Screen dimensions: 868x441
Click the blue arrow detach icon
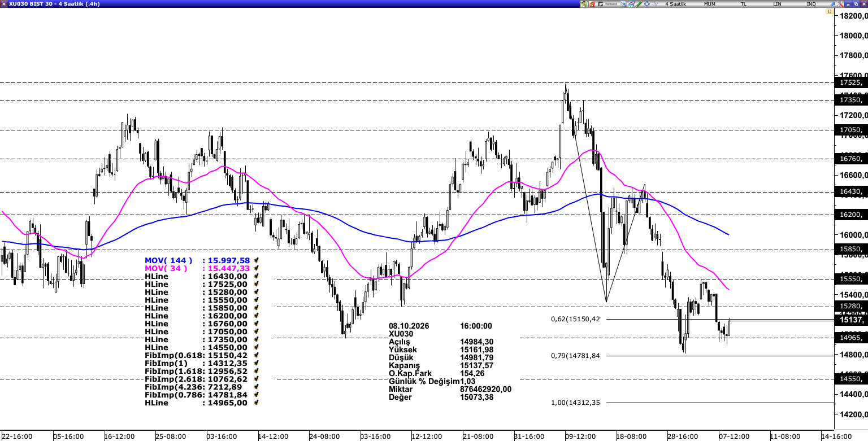click(x=832, y=4)
